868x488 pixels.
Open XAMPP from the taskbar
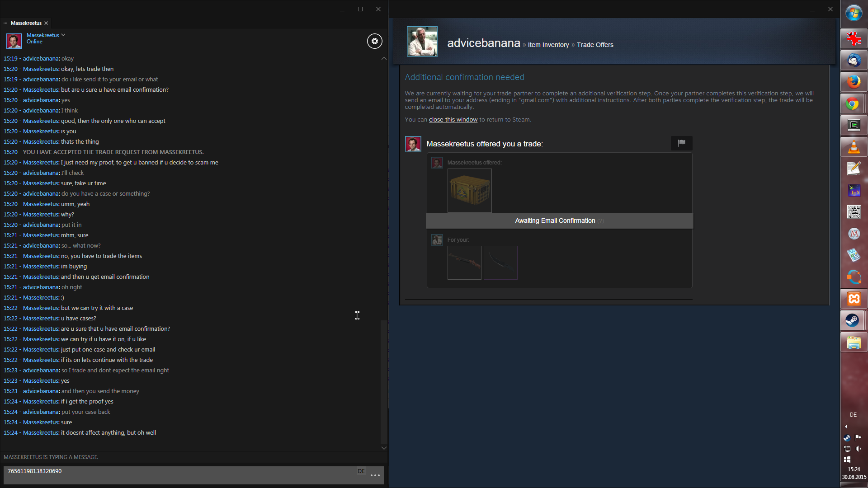[x=854, y=299]
